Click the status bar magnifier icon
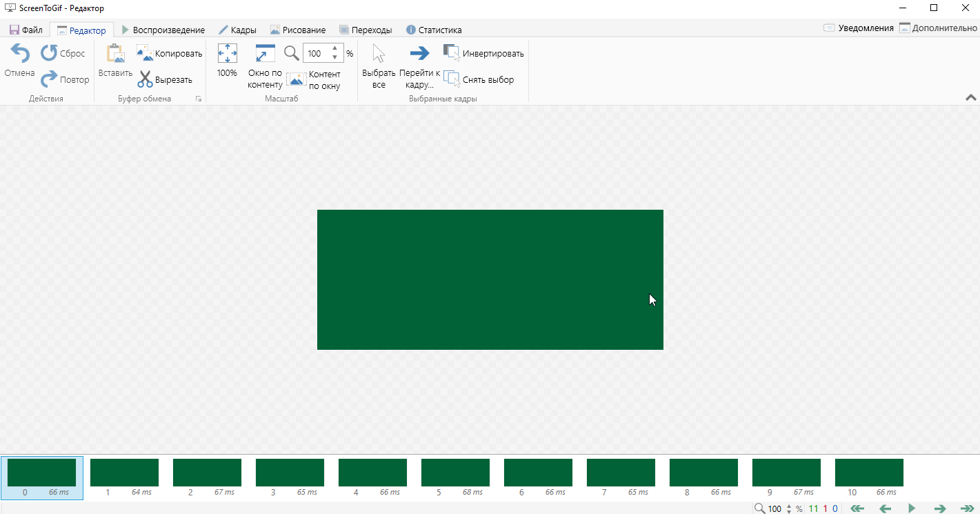The image size is (980, 514). point(759,508)
